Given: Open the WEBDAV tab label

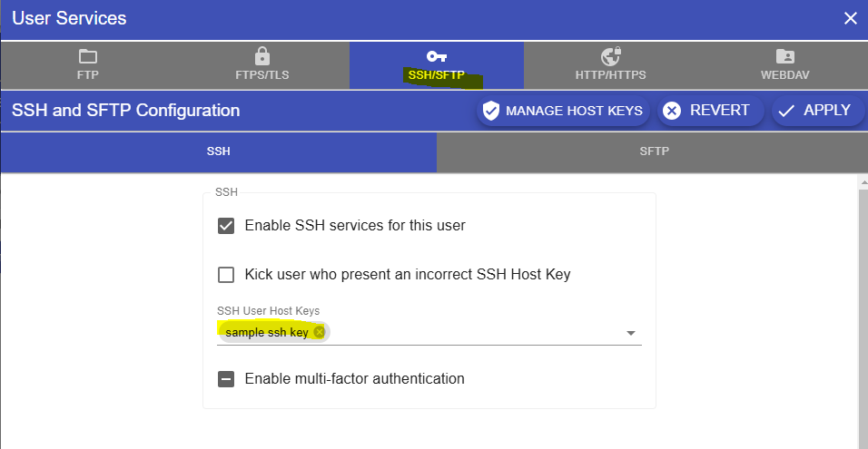Looking at the screenshot, I should (x=785, y=75).
